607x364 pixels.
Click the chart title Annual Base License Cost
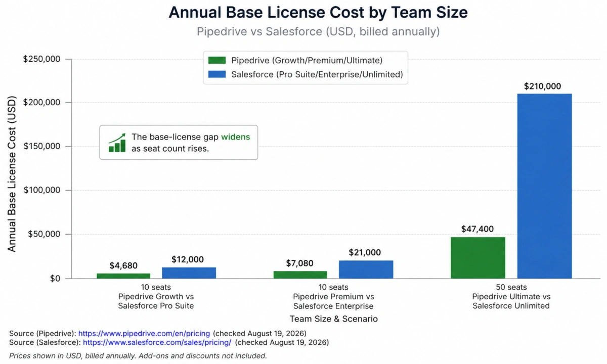[x=318, y=12]
